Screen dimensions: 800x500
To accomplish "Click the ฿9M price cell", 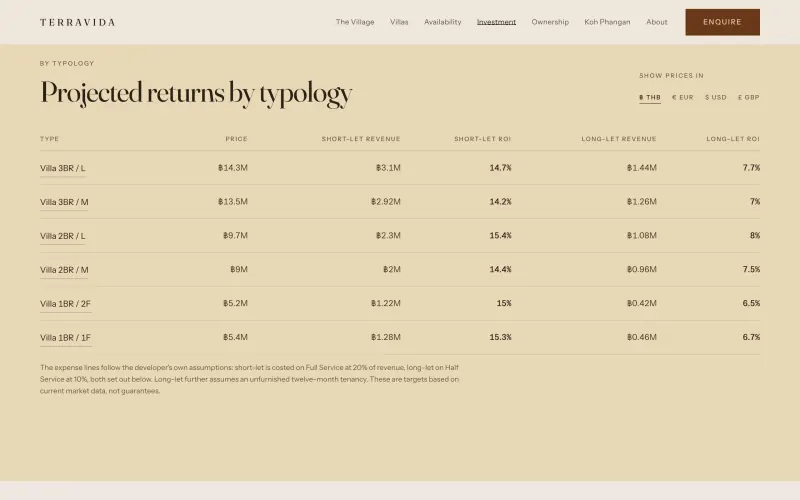I will [x=239, y=269].
